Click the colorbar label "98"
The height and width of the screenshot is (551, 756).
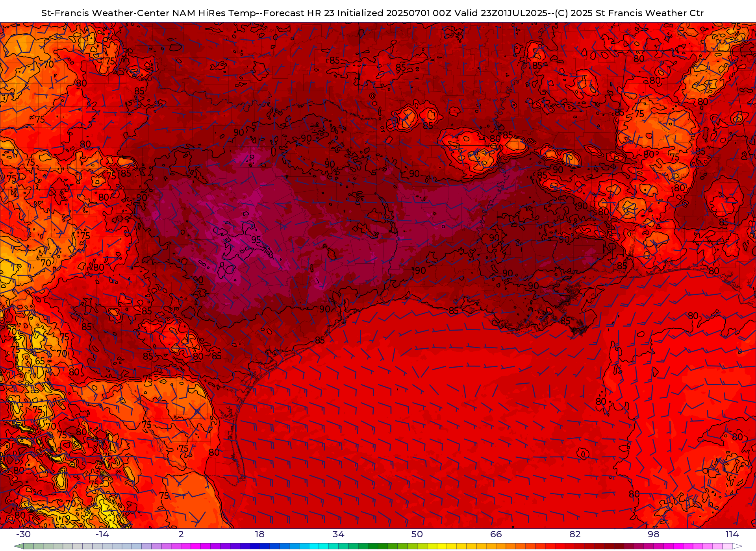click(x=654, y=534)
